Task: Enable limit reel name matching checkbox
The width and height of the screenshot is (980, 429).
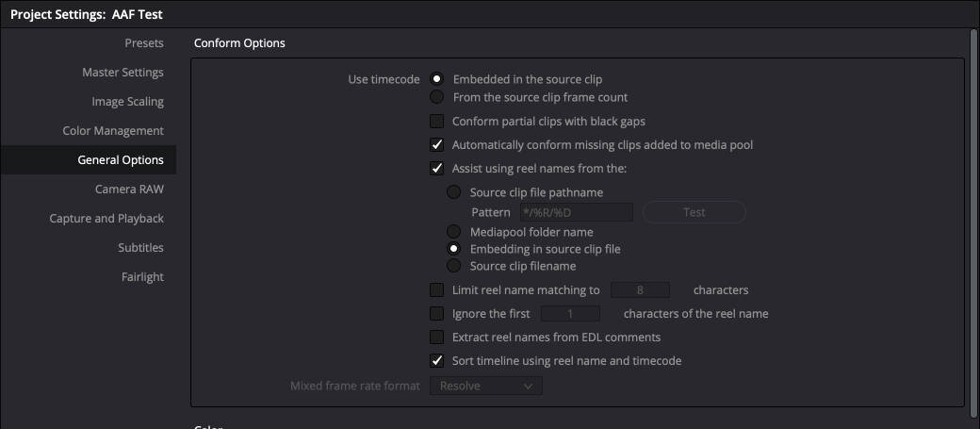Action: (x=436, y=290)
